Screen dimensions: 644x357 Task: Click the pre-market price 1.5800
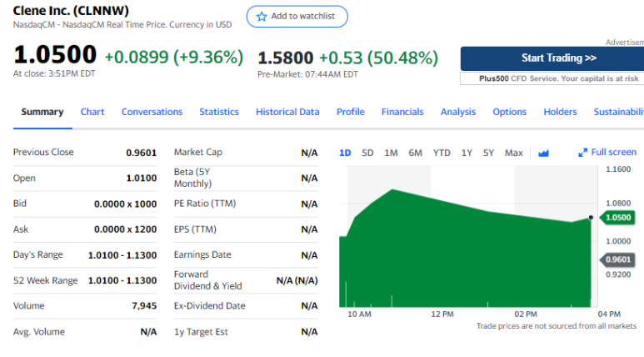point(286,58)
